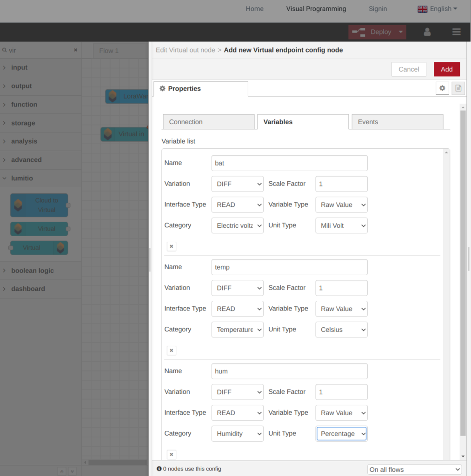Switch to the Events tab
The height and width of the screenshot is (476, 471).
click(398, 122)
